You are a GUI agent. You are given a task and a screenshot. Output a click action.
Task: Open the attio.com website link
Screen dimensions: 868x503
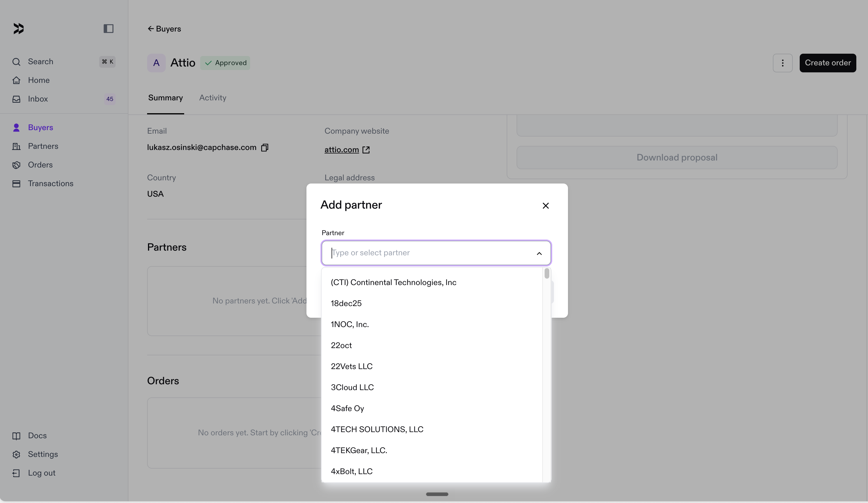tap(342, 150)
